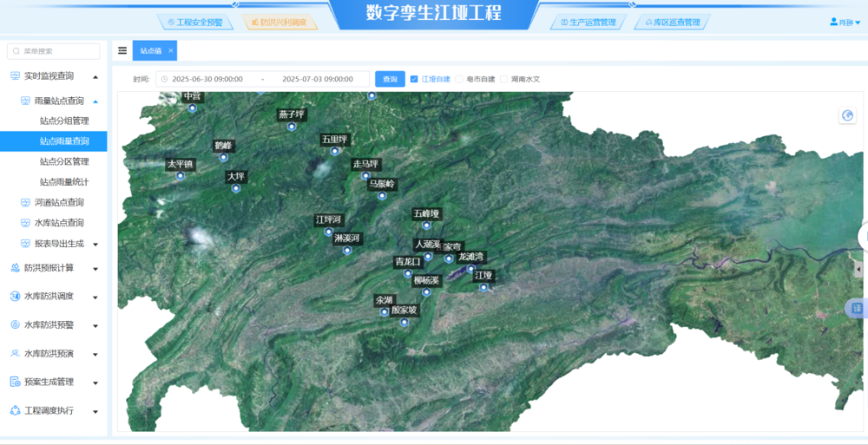This screenshot has height=445, width=868.
Task: Click the 余湖 station map pin
Action: click(x=385, y=312)
